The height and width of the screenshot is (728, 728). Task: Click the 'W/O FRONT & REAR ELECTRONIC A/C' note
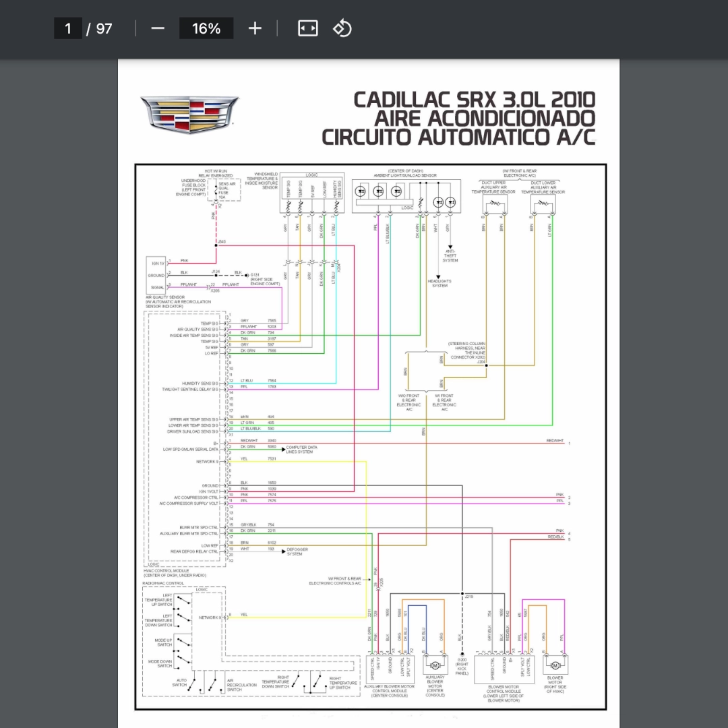tap(409, 402)
